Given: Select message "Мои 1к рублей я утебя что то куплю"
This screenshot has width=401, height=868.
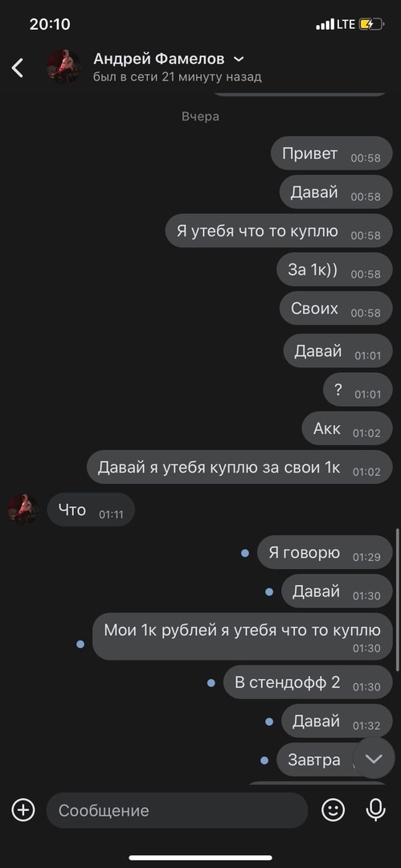Looking at the screenshot, I should click(242, 636).
